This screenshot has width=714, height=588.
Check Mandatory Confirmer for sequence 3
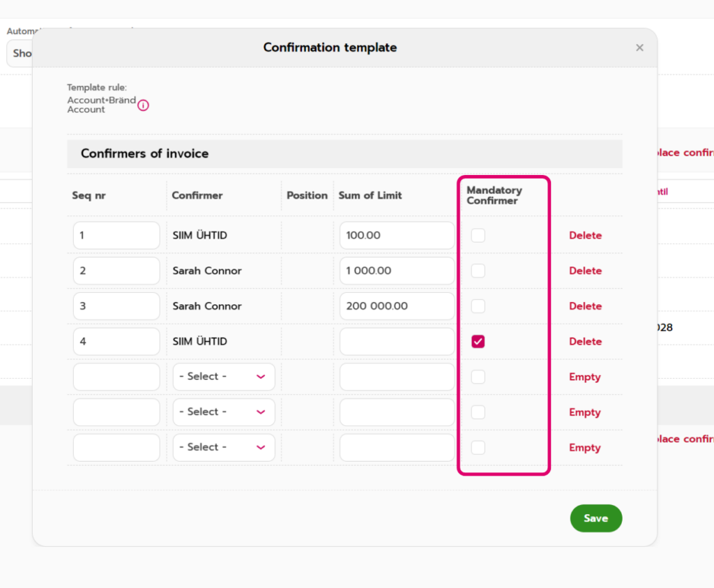(478, 306)
